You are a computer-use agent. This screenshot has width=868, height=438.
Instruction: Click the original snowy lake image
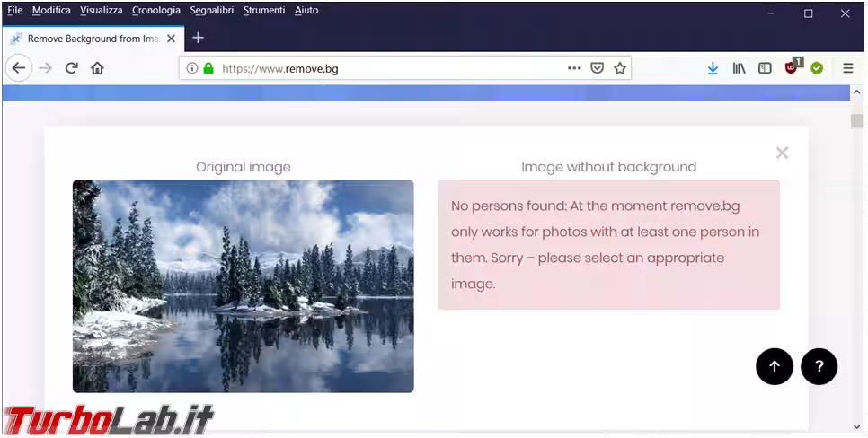click(x=243, y=285)
